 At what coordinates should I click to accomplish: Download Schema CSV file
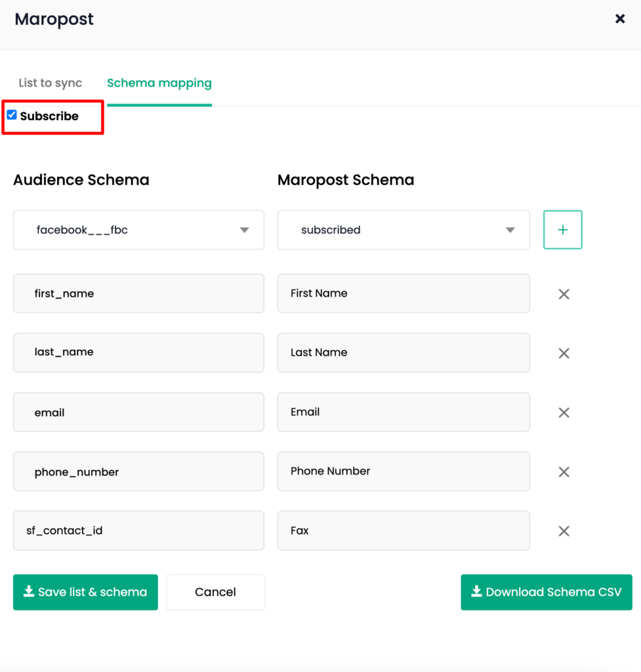click(x=547, y=593)
